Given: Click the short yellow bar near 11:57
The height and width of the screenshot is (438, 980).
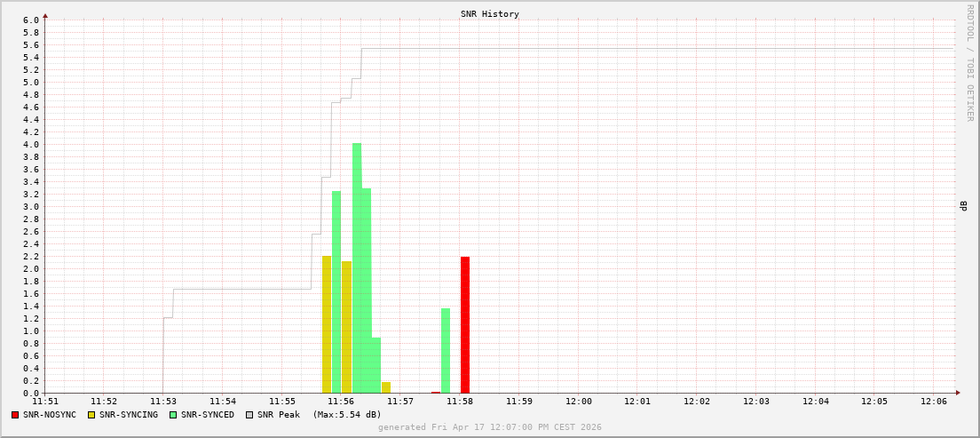Looking at the screenshot, I should 386,387.
